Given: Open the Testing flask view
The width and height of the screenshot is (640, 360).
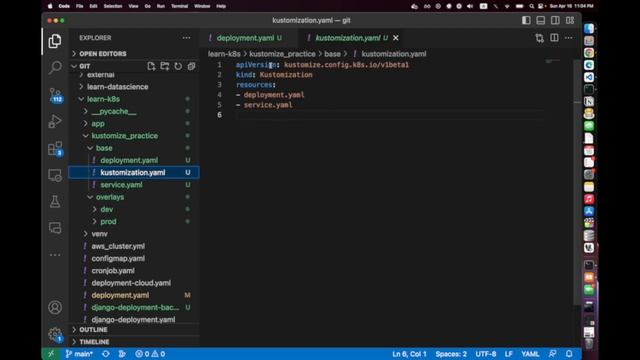Looking at the screenshot, I should tap(55, 201).
